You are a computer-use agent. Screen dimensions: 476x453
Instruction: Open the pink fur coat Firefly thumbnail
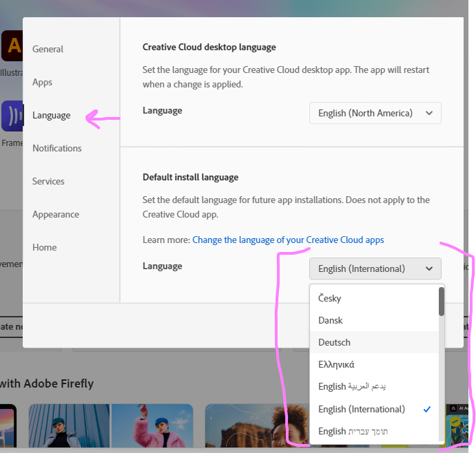(152, 425)
